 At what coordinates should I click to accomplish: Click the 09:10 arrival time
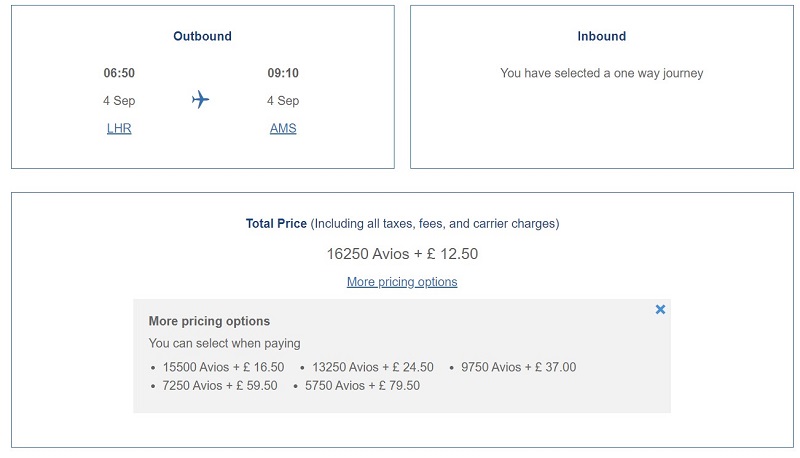[283, 73]
